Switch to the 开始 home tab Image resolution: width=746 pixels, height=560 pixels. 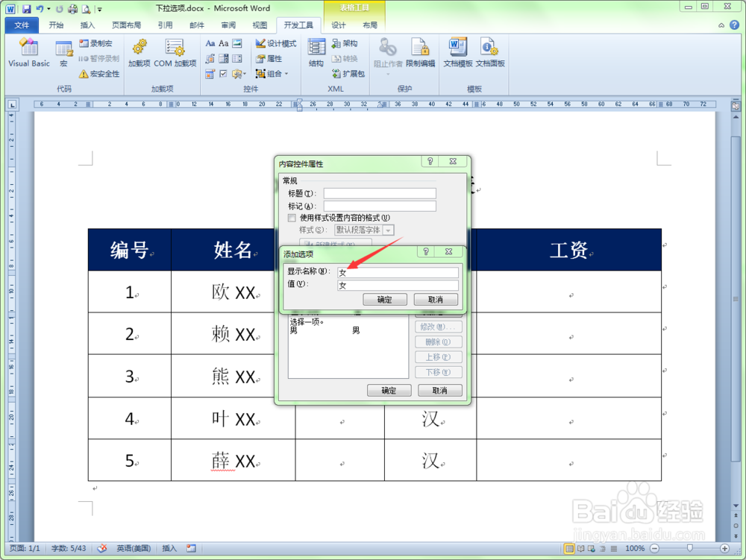[x=56, y=25]
